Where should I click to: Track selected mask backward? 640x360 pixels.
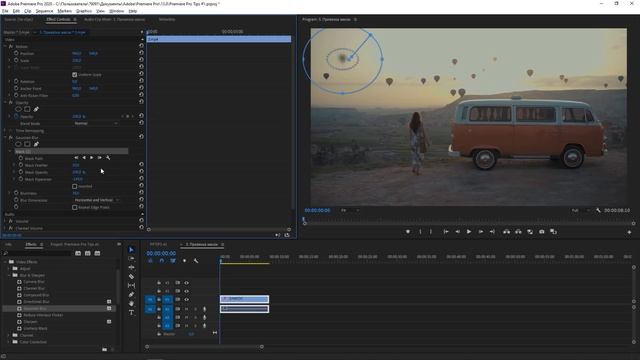[84, 158]
